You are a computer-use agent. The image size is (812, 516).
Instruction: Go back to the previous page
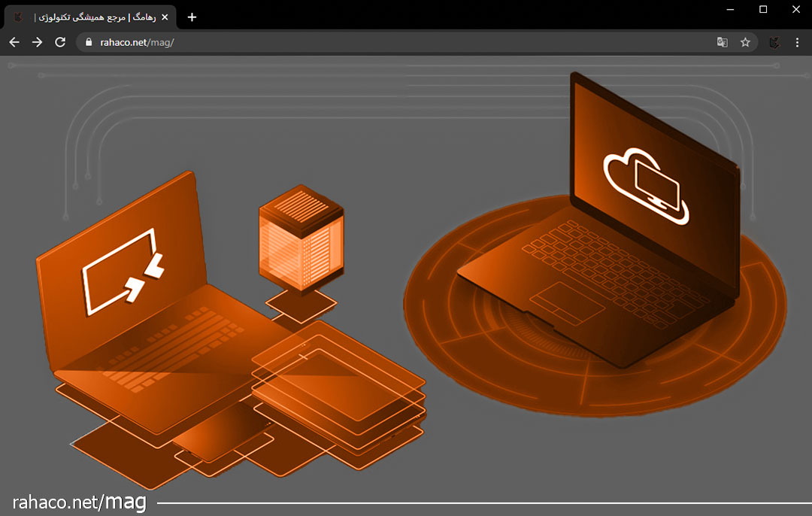tap(14, 42)
